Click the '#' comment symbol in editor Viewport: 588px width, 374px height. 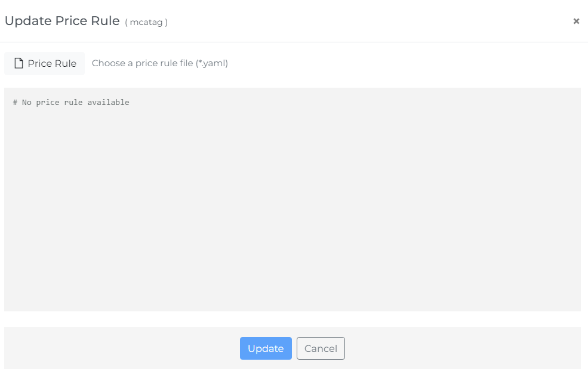pos(15,103)
